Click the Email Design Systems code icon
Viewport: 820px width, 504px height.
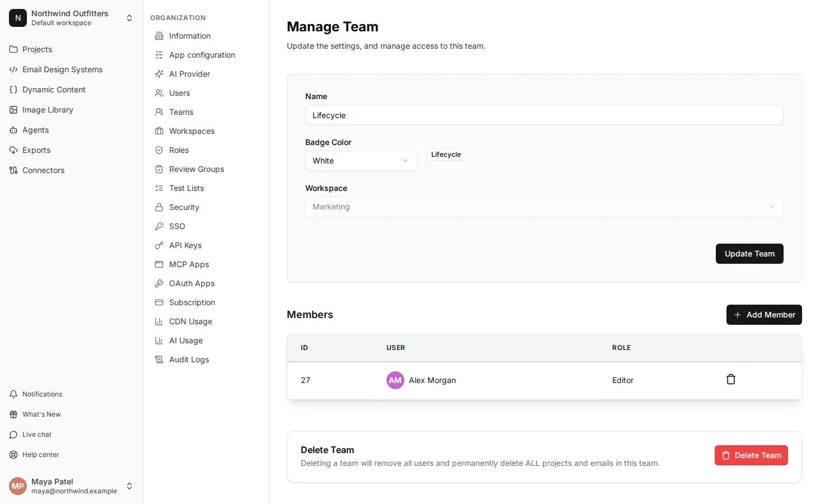tap(13, 69)
